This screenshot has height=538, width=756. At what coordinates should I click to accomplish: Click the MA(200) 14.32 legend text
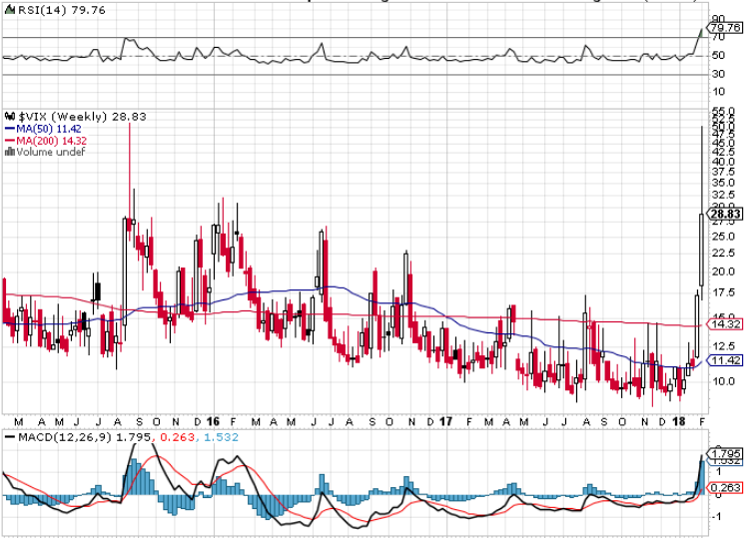tap(52, 141)
